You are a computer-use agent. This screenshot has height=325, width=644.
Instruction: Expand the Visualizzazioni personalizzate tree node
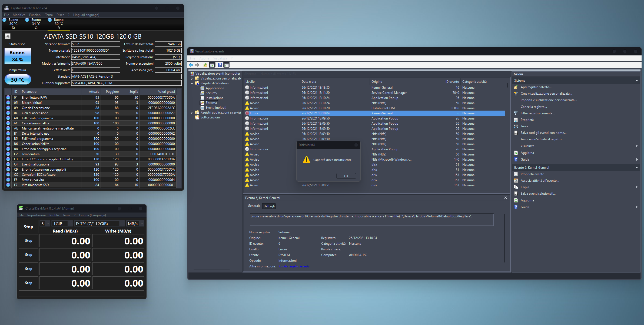(x=192, y=78)
